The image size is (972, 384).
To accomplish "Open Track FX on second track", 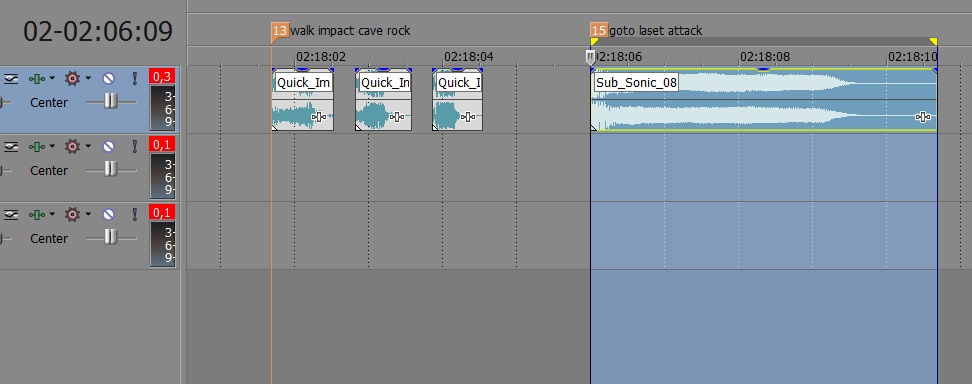I will tap(37, 146).
